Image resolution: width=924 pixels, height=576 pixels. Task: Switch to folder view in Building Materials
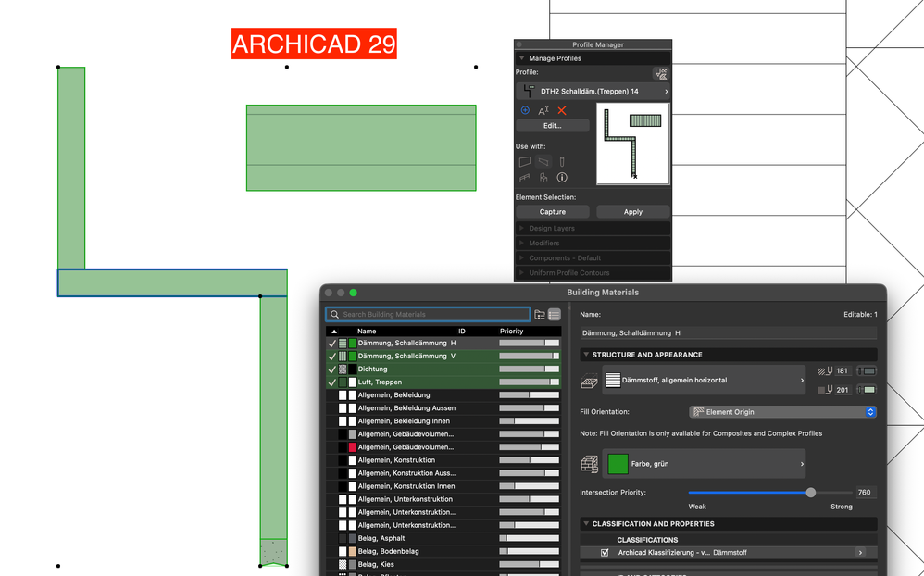click(x=540, y=315)
